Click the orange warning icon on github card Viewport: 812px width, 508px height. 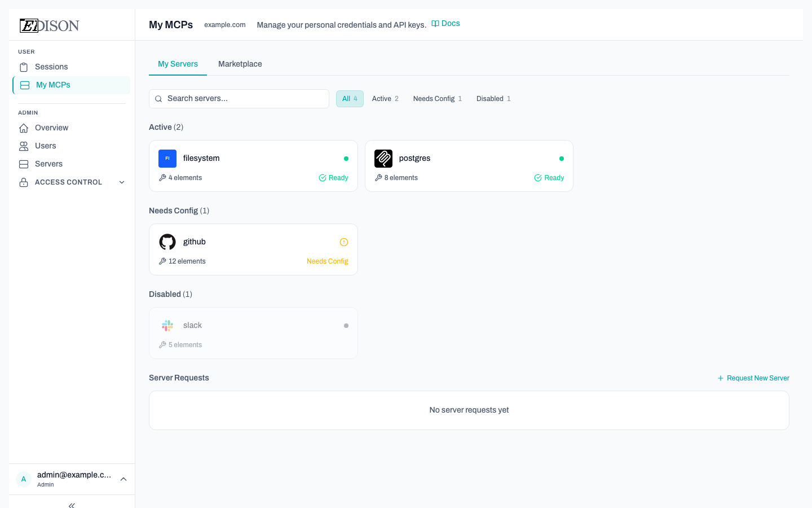tap(344, 242)
